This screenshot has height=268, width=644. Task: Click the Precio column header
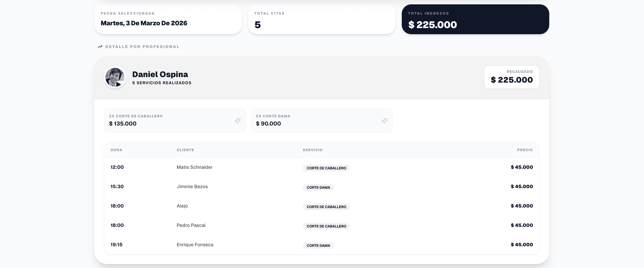click(x=525, y=150)
